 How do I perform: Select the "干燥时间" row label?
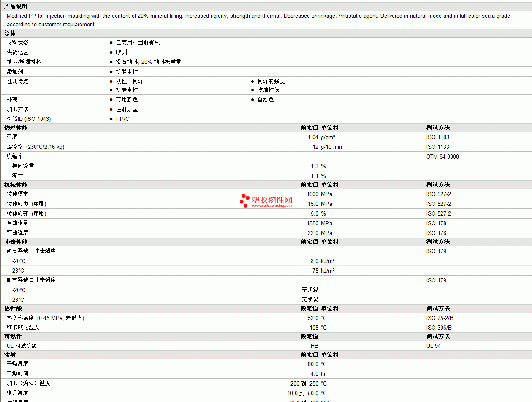pyautogui.click(x=18, y=373)
